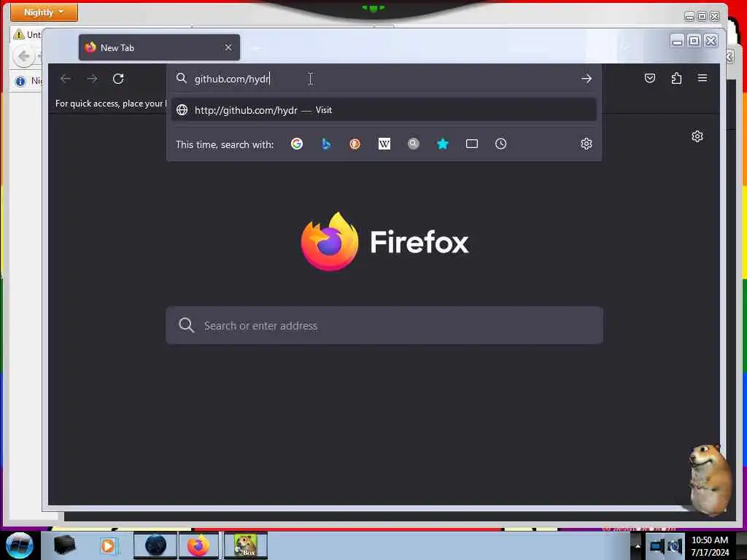Search this time with Wikipedia
Viewport: 747px width, 560px height.
click(x=384, y=144)
